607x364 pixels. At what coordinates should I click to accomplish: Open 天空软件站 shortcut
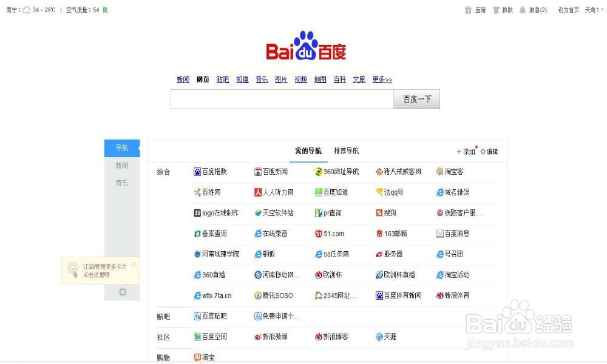point(274,213)
